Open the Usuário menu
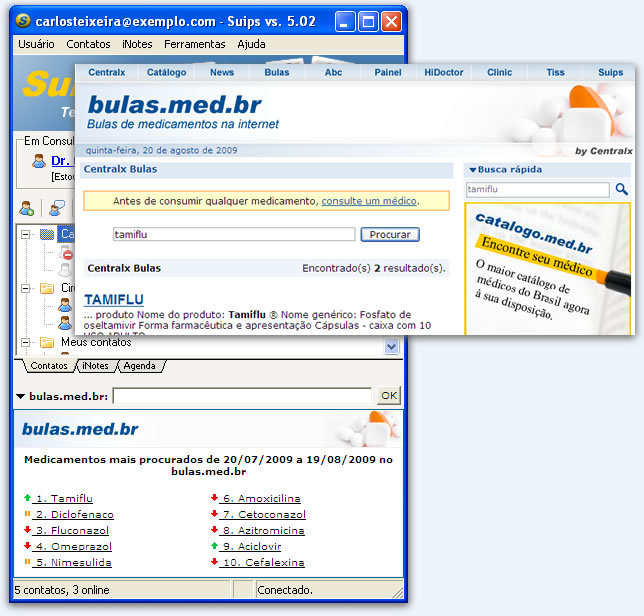The width and height of the screenshot is (644, 616). tap(36, 44)
